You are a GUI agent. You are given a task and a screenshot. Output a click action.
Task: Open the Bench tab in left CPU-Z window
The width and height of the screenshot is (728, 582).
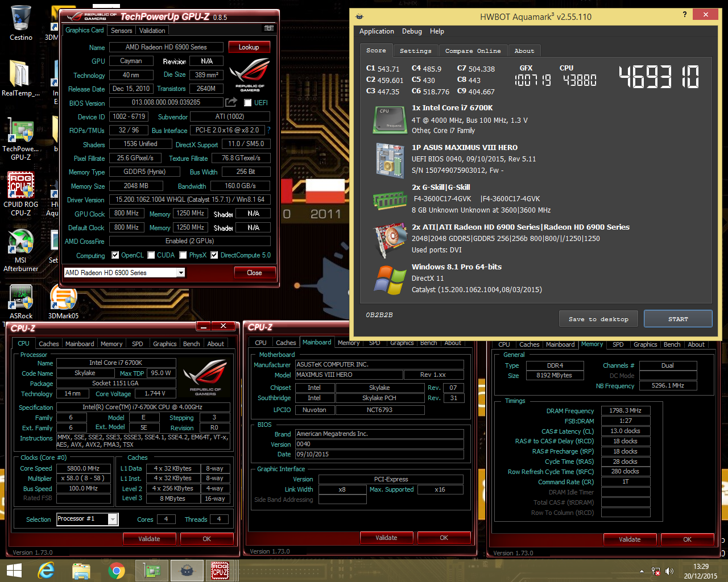click(191, 344)
